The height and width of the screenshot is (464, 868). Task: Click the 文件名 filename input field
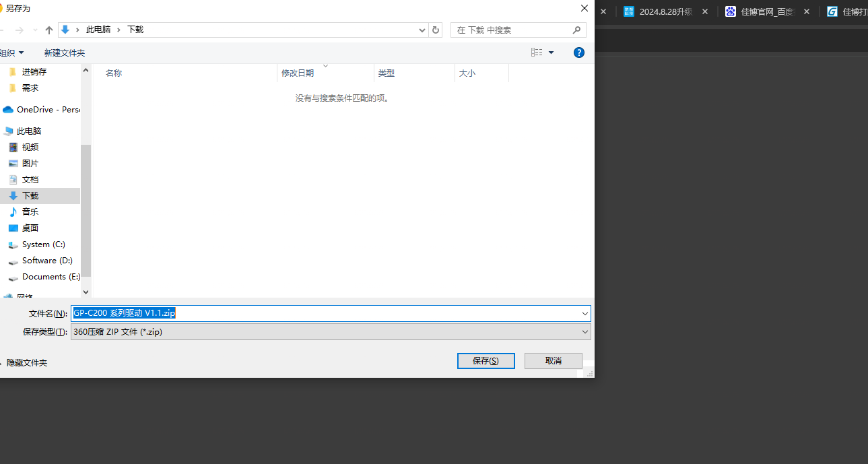[x=326, y=313]
